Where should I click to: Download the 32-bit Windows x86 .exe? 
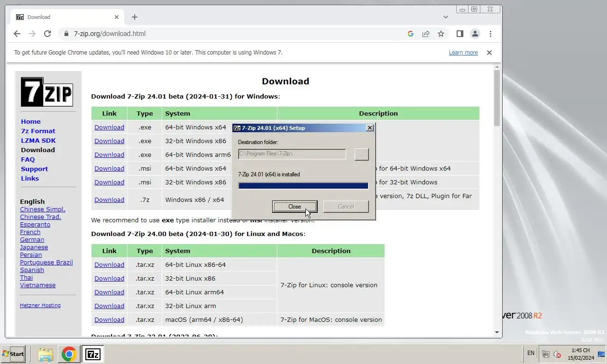(109, 141)
